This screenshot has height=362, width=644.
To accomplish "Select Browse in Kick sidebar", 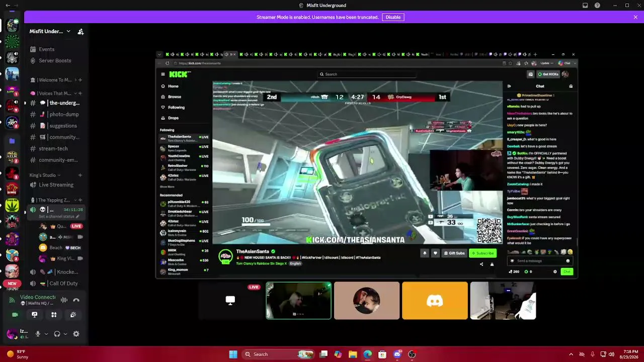I will click(175, 97).
